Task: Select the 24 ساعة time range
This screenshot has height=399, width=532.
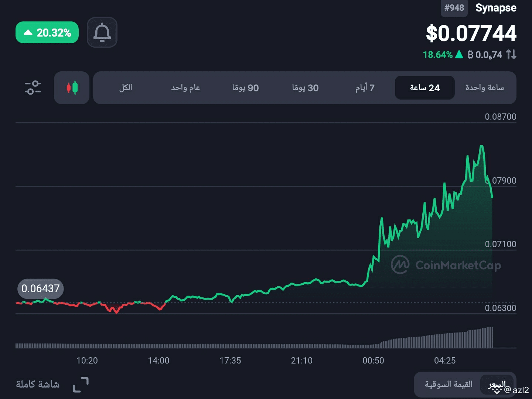Action: tap(425, 88)
